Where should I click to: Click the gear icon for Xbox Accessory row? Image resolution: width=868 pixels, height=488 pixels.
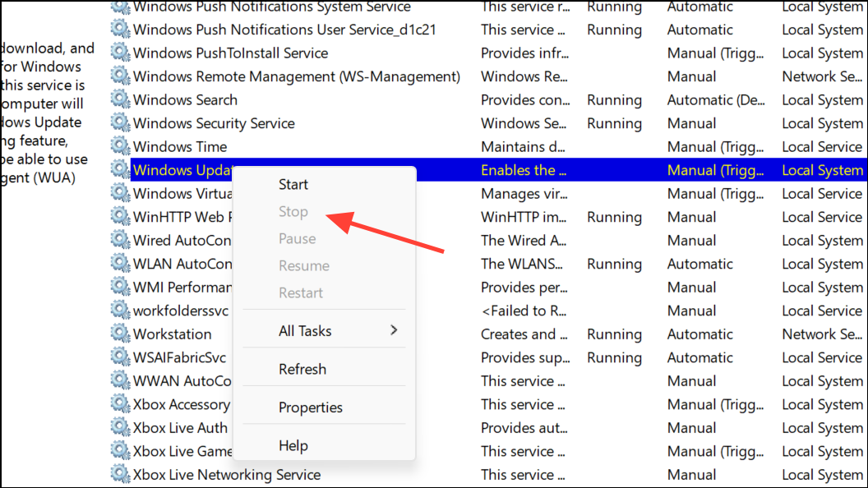[120, 404]
